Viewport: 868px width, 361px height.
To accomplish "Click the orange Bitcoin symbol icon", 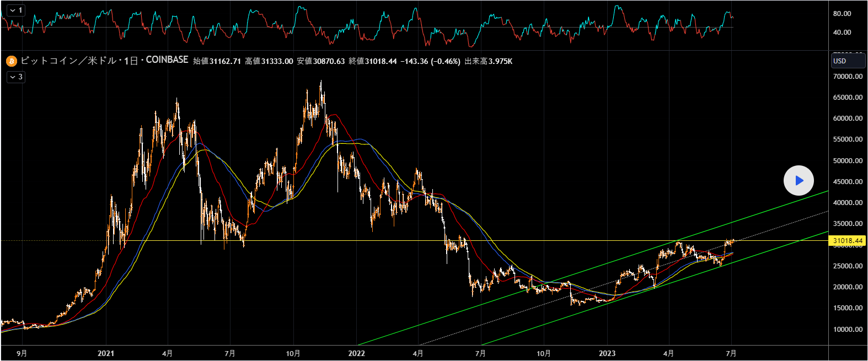I will pyautogui.click(x=12, y=61).
